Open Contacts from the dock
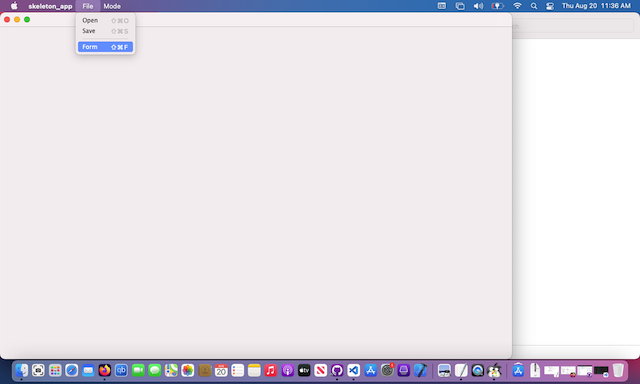Image resolution: width=640 pixels, height=384 pixels. [204, 371]
